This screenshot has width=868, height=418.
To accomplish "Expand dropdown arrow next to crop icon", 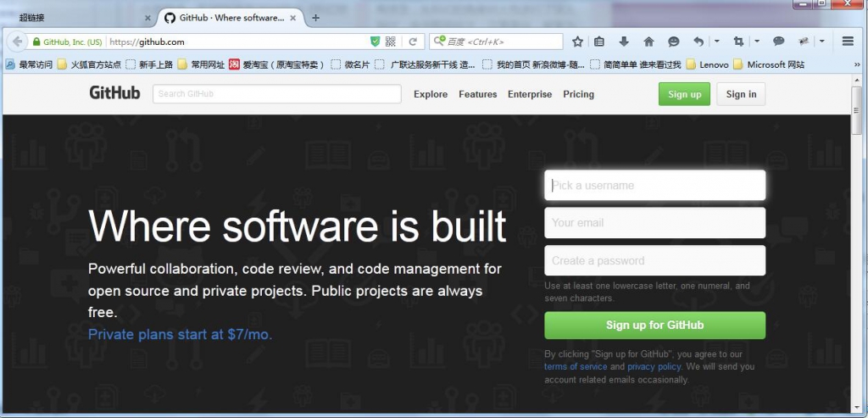I will click(x=757, y=42).
